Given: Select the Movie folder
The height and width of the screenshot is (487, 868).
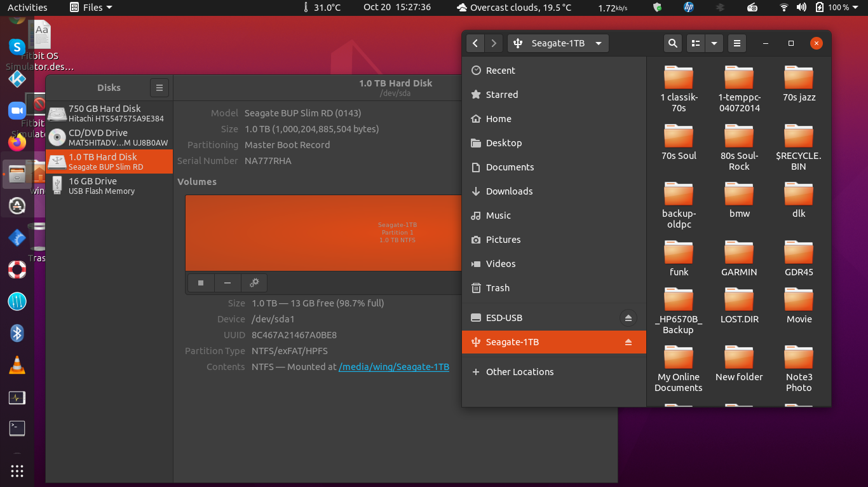Looking at the screenshot, I should point(799,305).
